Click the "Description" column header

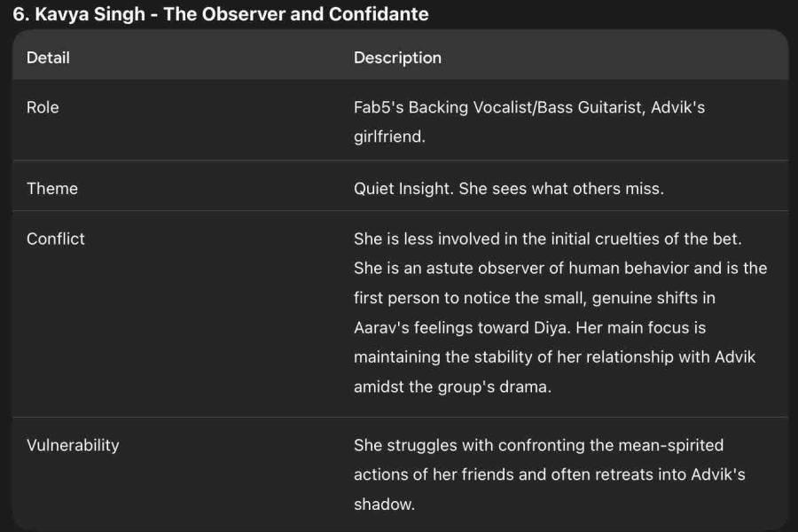397,58
